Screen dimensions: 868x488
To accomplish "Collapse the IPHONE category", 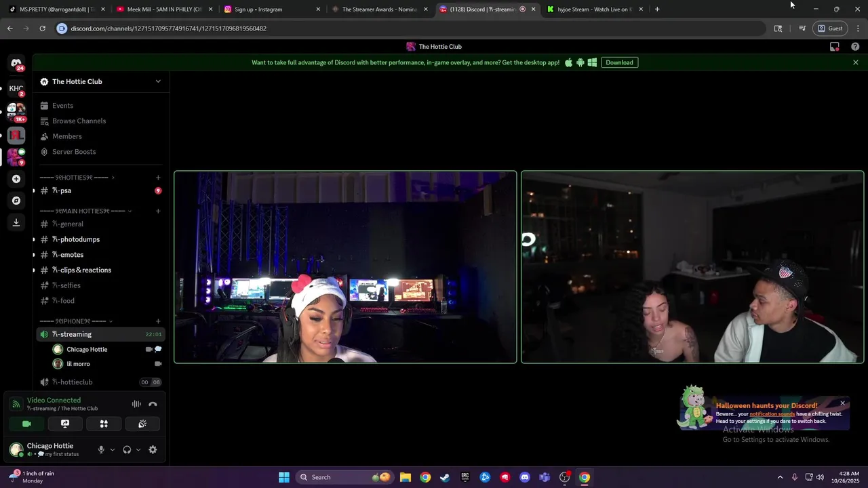I will pyautogui.click(x=76, y=321).
